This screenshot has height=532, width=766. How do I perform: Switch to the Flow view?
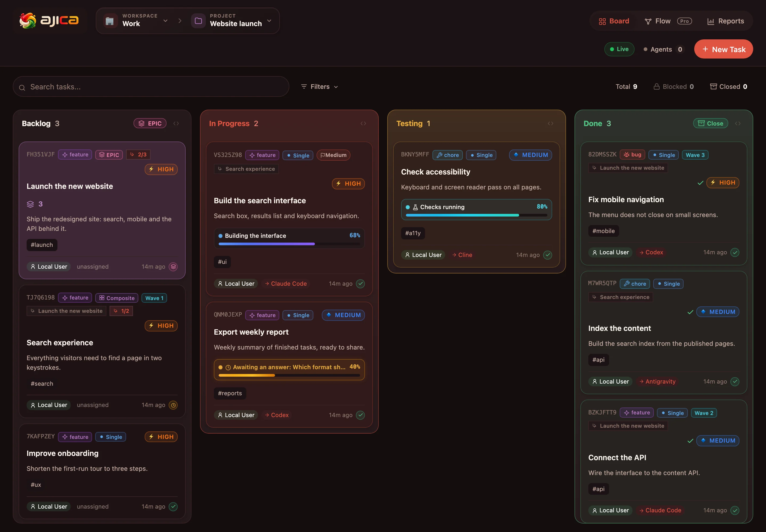(668, 21)
